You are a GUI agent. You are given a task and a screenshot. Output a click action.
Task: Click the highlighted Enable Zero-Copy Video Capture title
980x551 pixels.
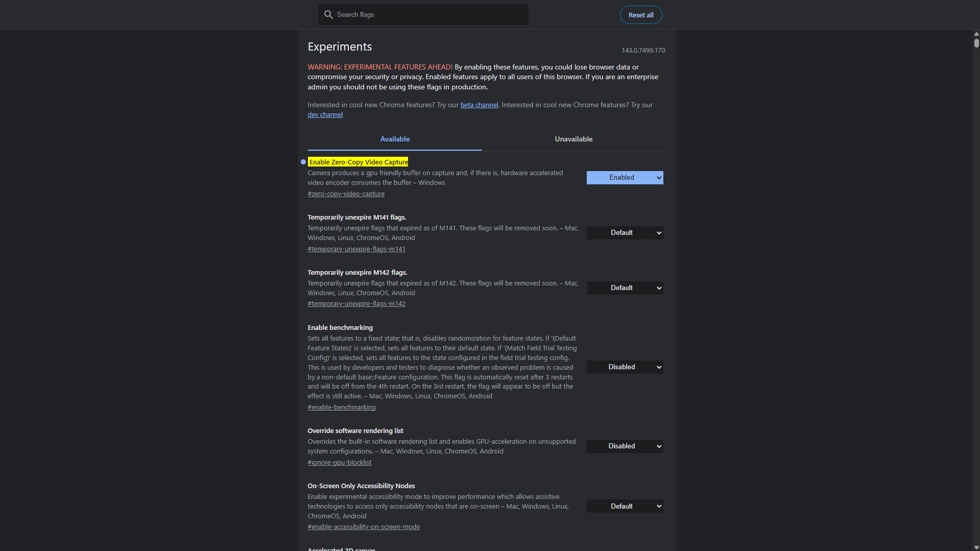(x=357, y=162)
